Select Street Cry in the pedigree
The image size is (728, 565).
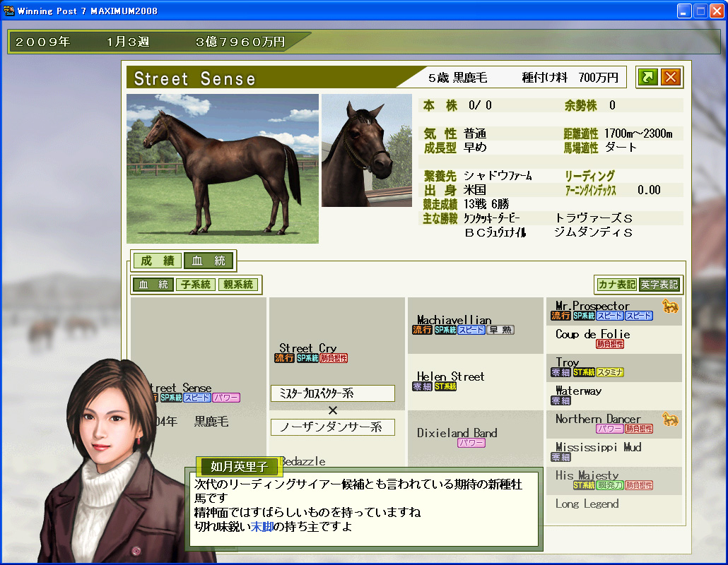pyautogui.click(x=308, y=348)
